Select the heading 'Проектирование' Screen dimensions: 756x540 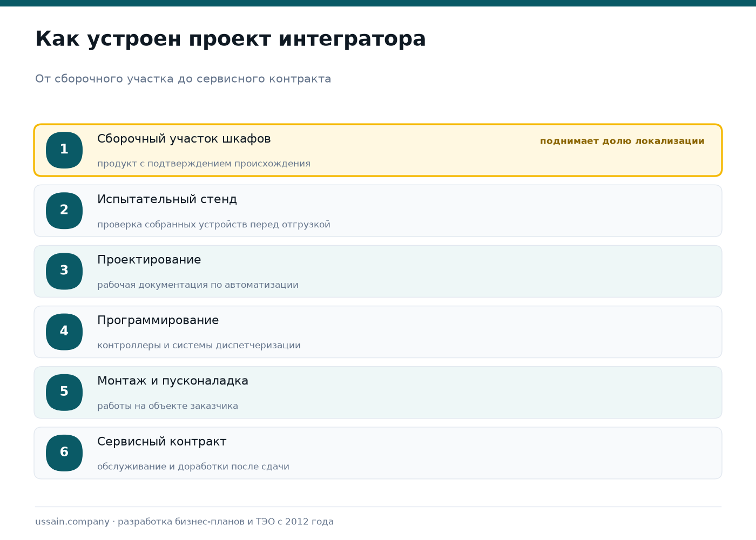click(x=149, y=260)
